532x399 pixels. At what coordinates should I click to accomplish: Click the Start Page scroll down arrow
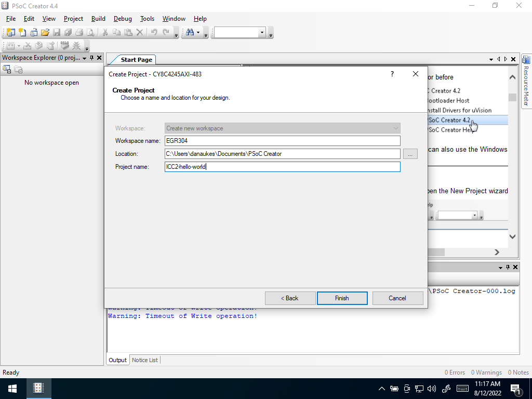pyautogui.click(x=513, y=236)
